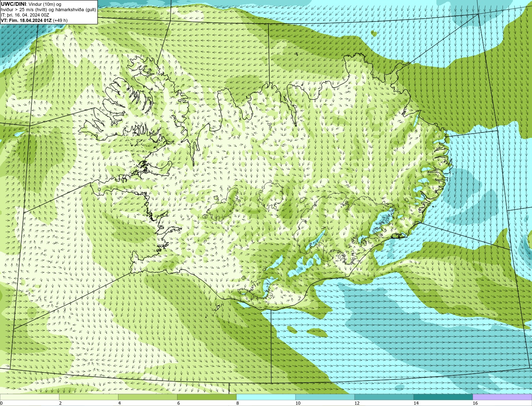Screen dimensions: 532x406
Task: Pick the 12–14 teal legend swatch
Action: point(384,397)
